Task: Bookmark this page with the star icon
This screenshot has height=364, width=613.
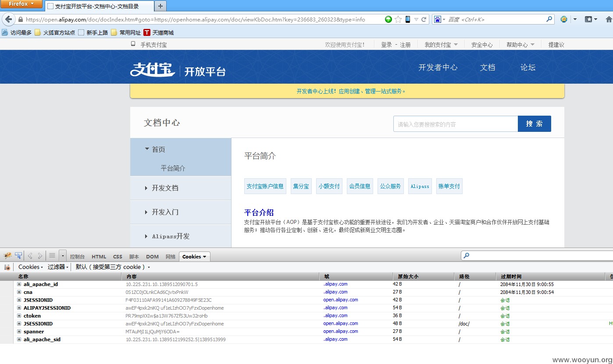Action: 398,19
